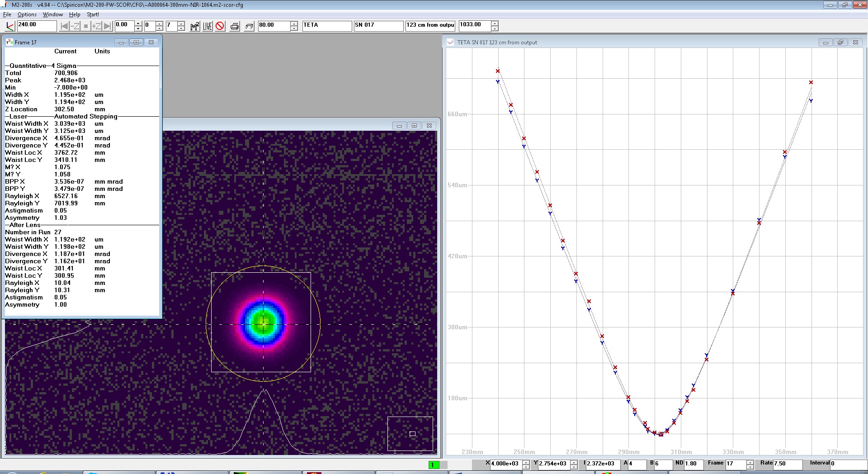868x474 pixels.
Task: Click the '123 cm from output' comment field
Action: click(430, 26)
